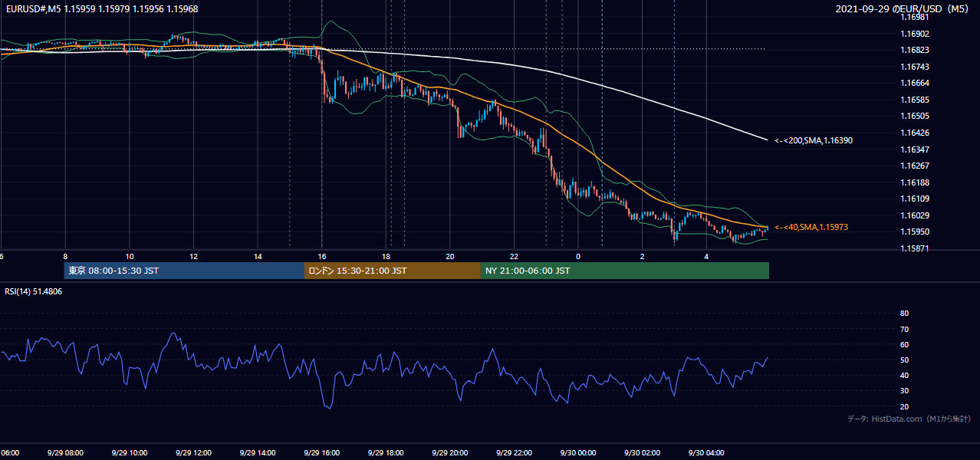The image size is (980, 460).
Task: Click the 9/30 04:00 bottom time label
Action: click(706, 452)
